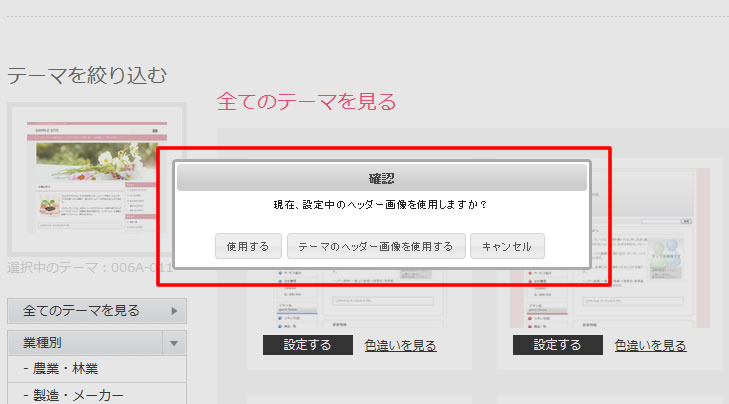This screenshot has height=404, width=729.
Task: Open the second theme thumbnail with pink borders
Action: 610,298
